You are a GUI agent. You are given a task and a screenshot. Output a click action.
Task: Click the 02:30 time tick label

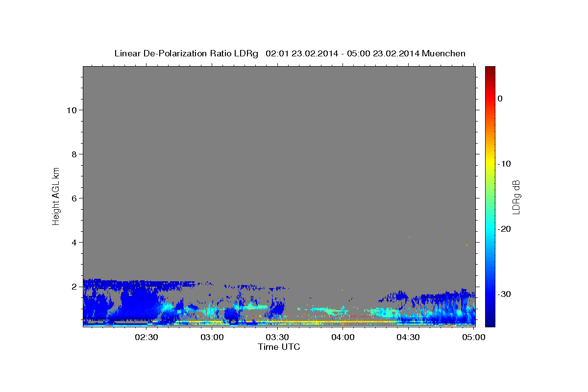[146, 337]
